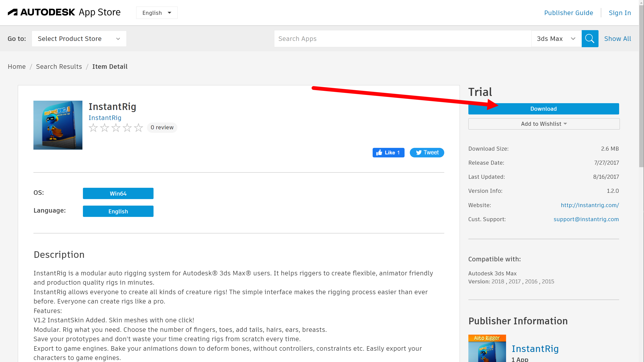
Task: Click the blue Download button
Action: 543,109
